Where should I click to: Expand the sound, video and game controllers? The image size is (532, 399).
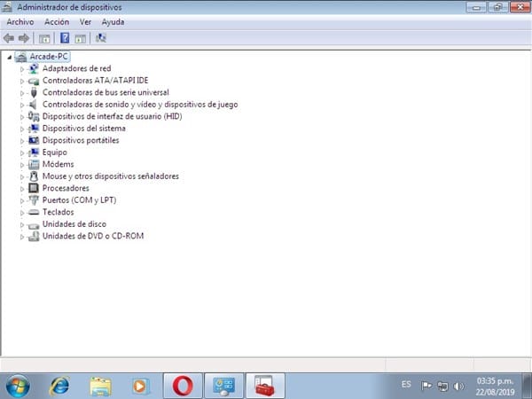point(22,106)
